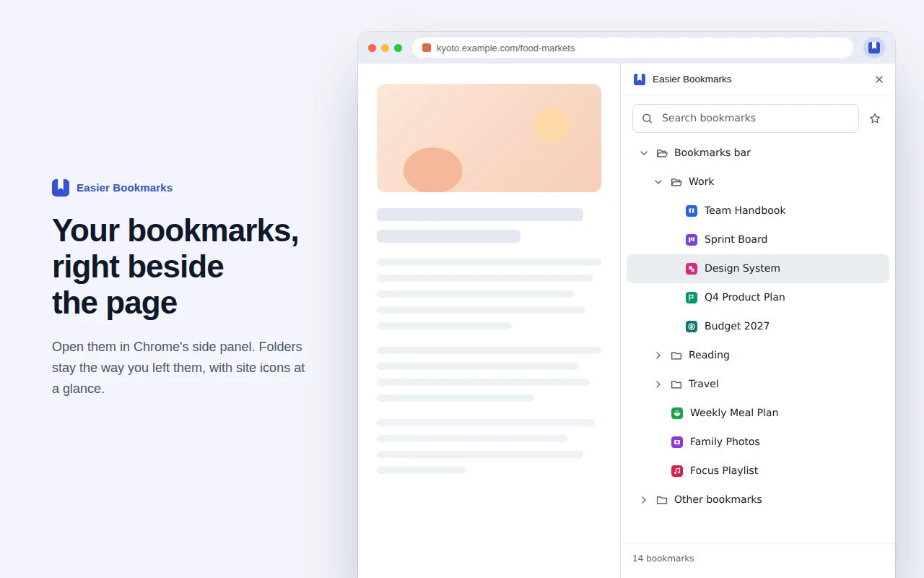
Task: Open the Weekly Meal Plan bookmark
Action: [758, 413]
